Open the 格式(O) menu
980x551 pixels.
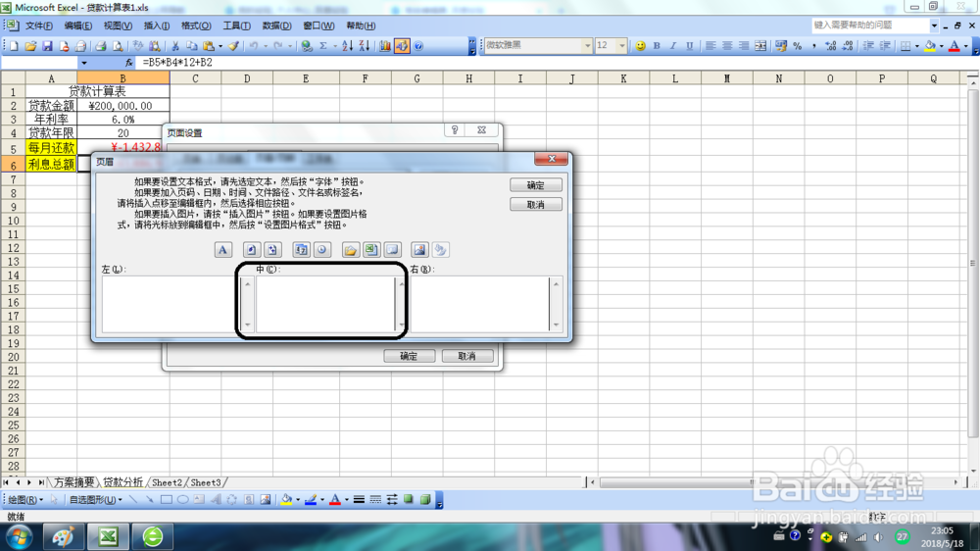(x=196, y=25)
